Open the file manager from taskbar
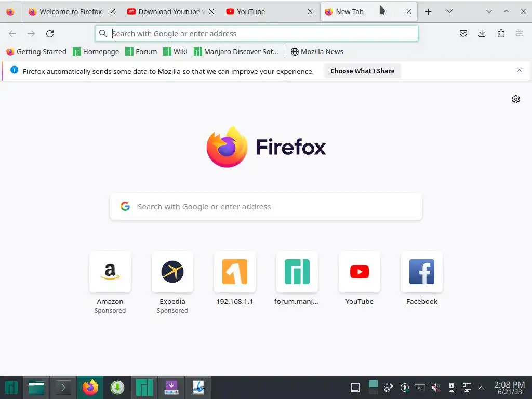 click(36, 388)
